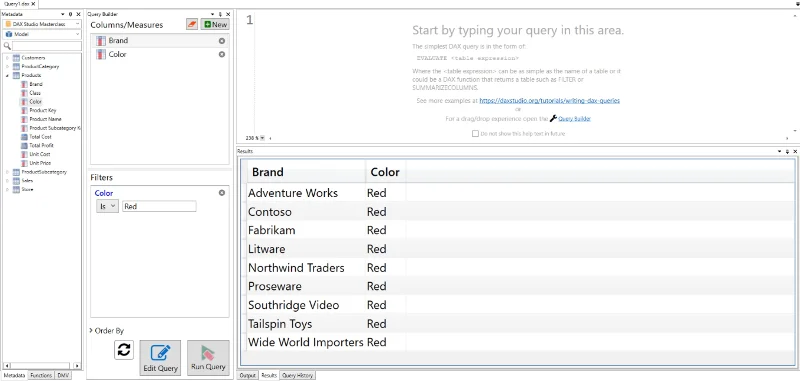Click the Edit Query button
Screen dimensions: 800x381
160,358
